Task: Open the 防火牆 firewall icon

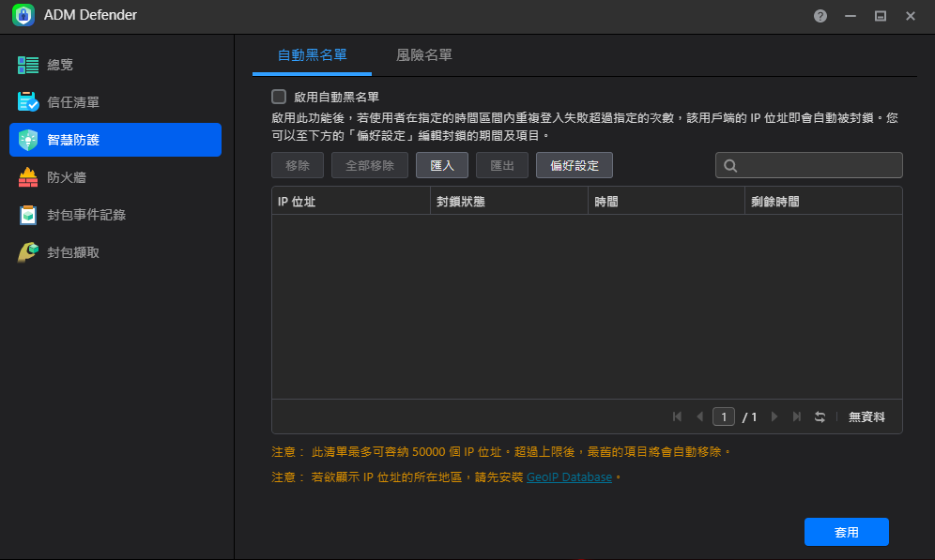Action: [x=28, y=177]
